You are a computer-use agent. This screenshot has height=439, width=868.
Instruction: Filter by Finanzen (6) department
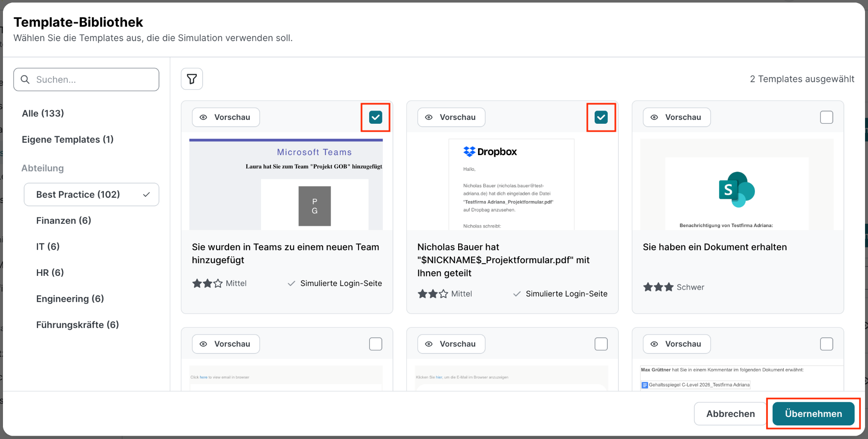(64, 221)
